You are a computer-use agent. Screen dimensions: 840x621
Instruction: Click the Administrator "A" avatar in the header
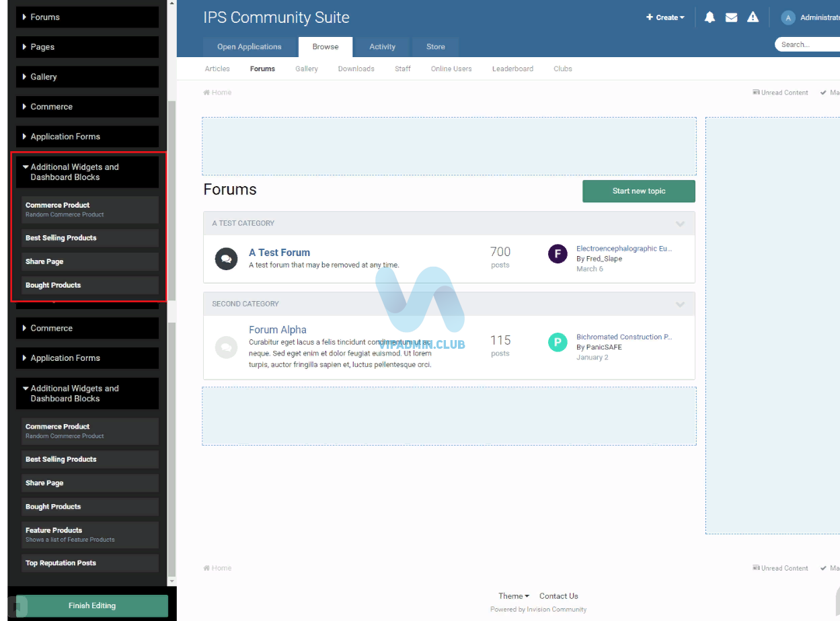788,17
